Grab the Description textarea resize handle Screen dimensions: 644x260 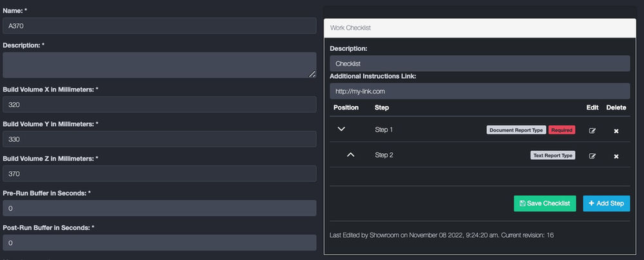pos(312,74)
